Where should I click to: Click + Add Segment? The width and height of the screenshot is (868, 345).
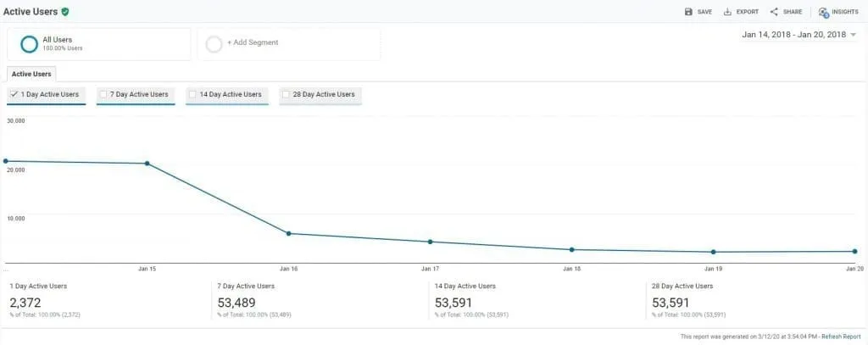253,42
